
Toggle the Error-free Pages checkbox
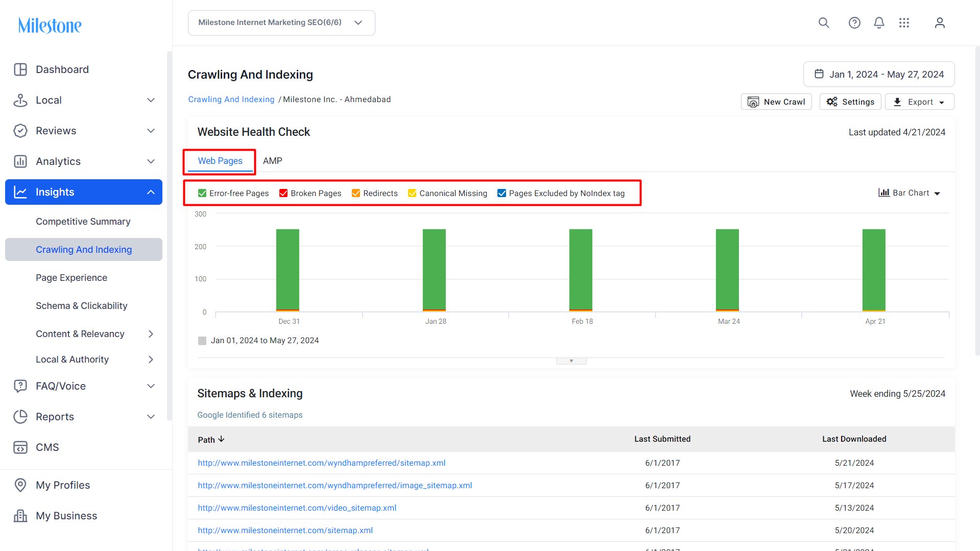202,193
